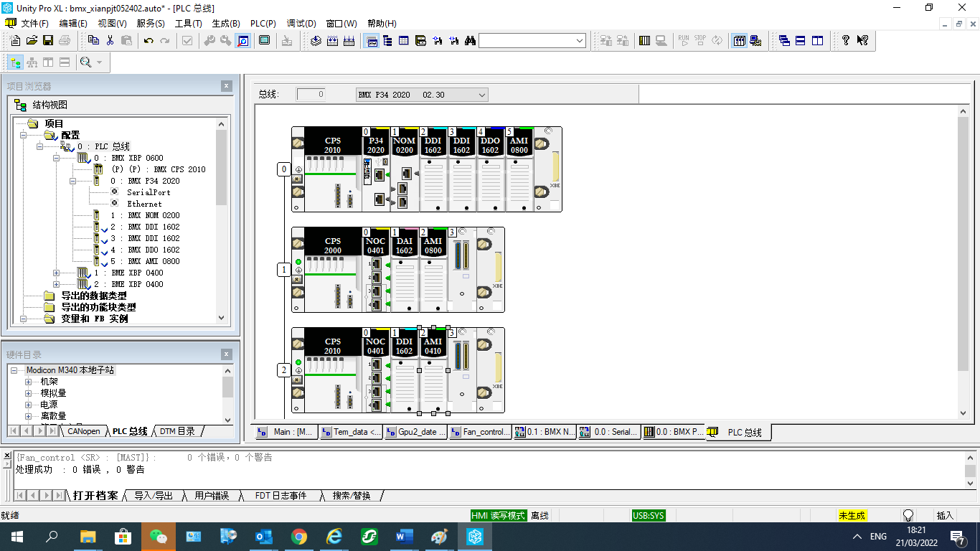This screenshot has width=980, height=551.
Task: Undo the last action
Action: coord(149,41)
